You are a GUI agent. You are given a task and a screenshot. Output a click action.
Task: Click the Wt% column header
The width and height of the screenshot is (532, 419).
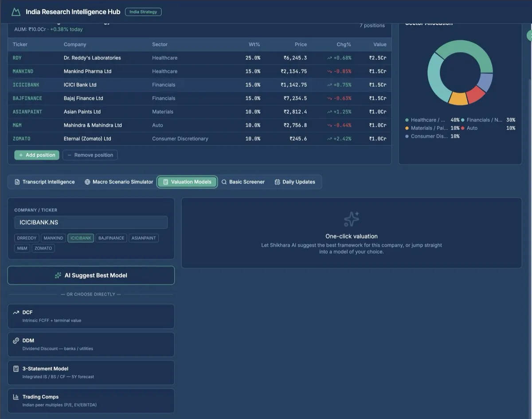point(254,44)
